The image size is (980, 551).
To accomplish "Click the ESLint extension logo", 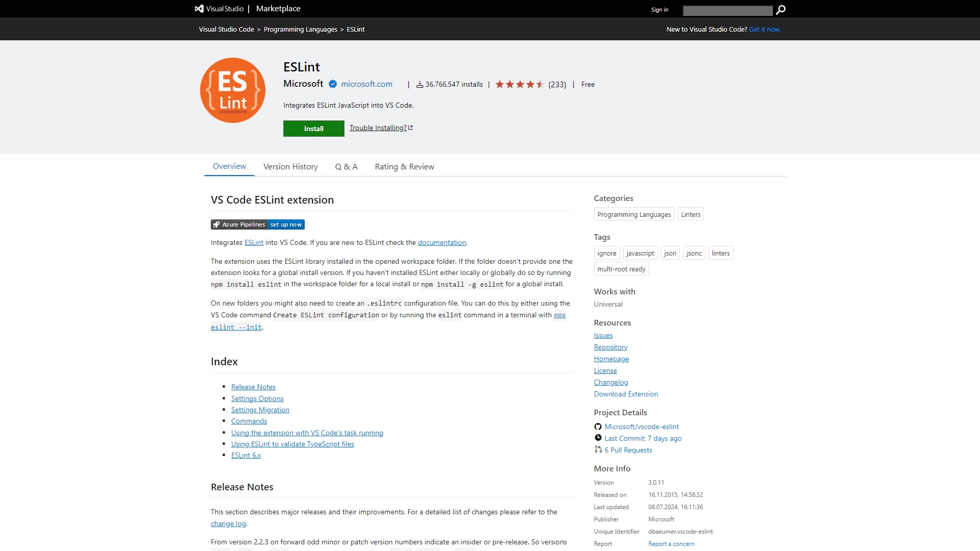I will pyautogui.click(x=233, y=90).
